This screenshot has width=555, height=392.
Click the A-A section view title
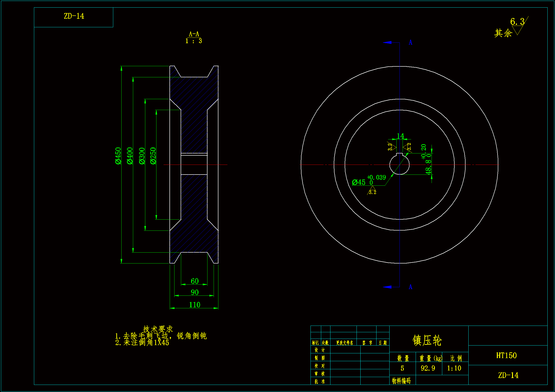pos(194,34)
